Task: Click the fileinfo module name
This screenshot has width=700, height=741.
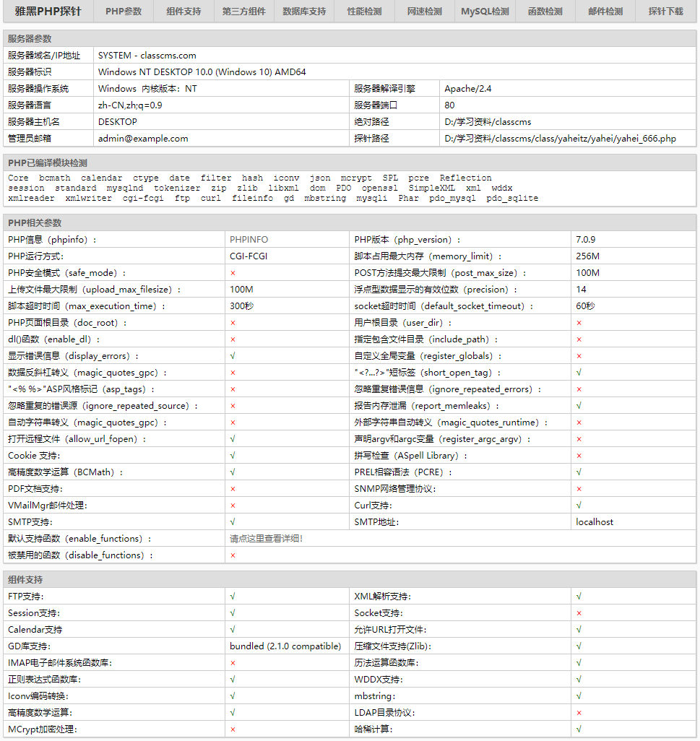Action: [252, 198]
